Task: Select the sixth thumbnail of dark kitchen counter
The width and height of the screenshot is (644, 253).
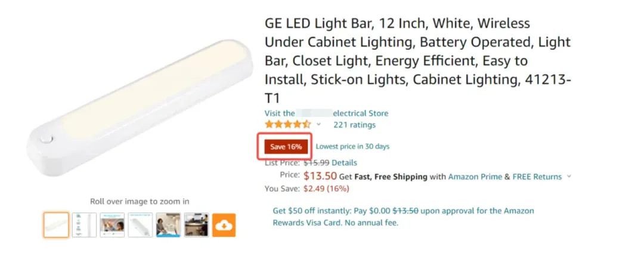Action: tap(196, 225)
